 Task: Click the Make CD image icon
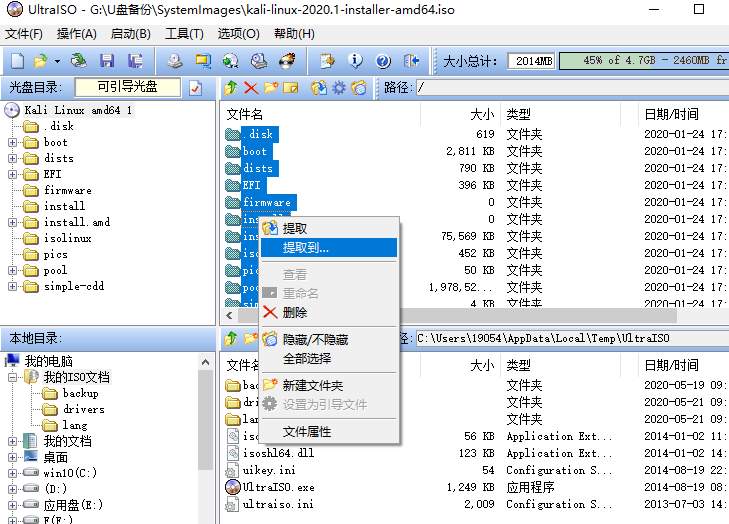tap(175, 61)
